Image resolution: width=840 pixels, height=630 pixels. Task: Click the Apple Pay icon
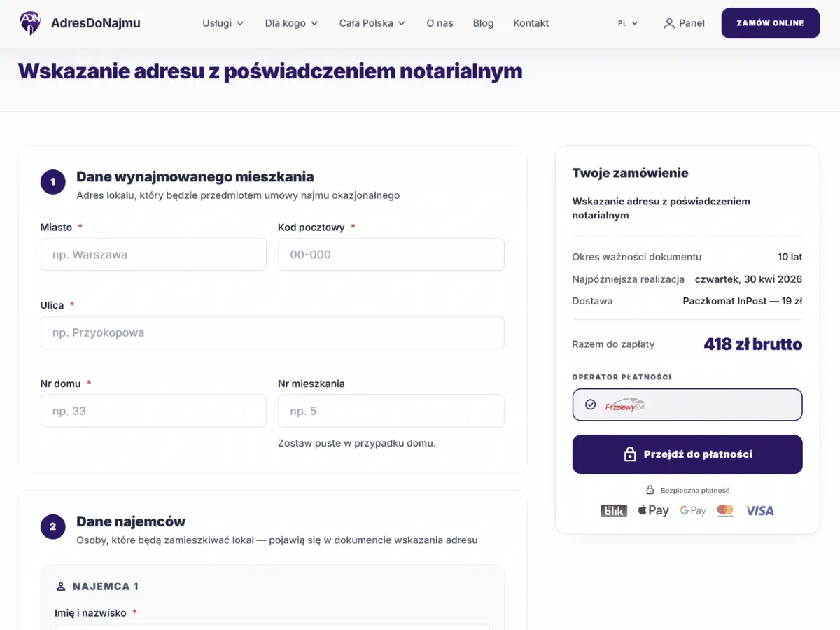[x=653, y=510]
